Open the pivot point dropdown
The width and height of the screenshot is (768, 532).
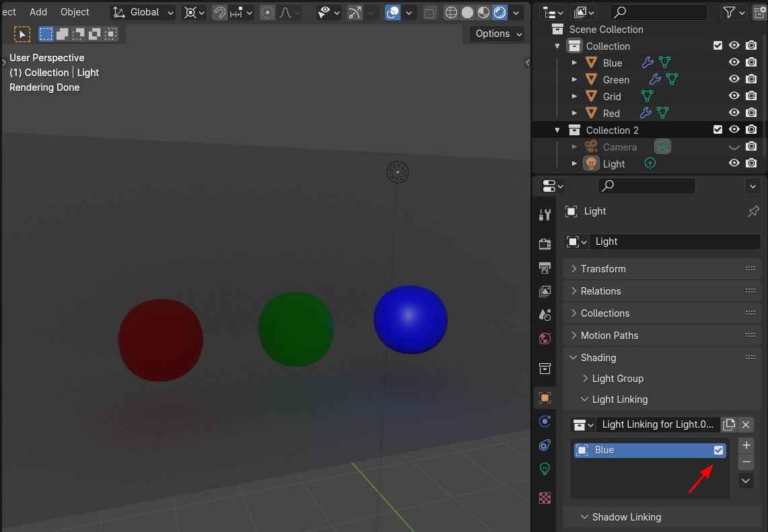[194, 12]
